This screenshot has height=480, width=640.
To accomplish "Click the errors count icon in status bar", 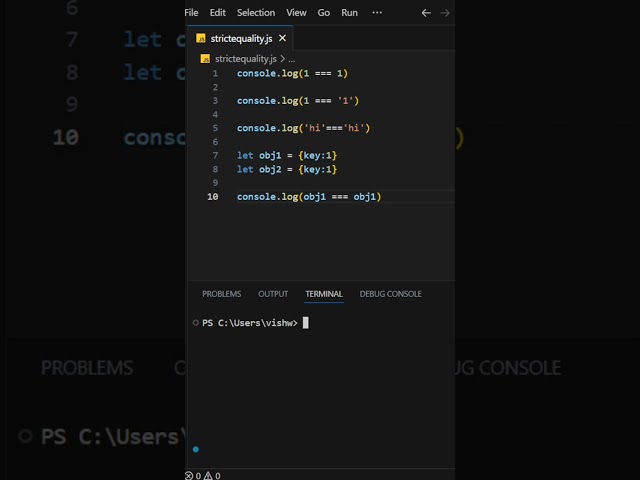I will (189, 476).
